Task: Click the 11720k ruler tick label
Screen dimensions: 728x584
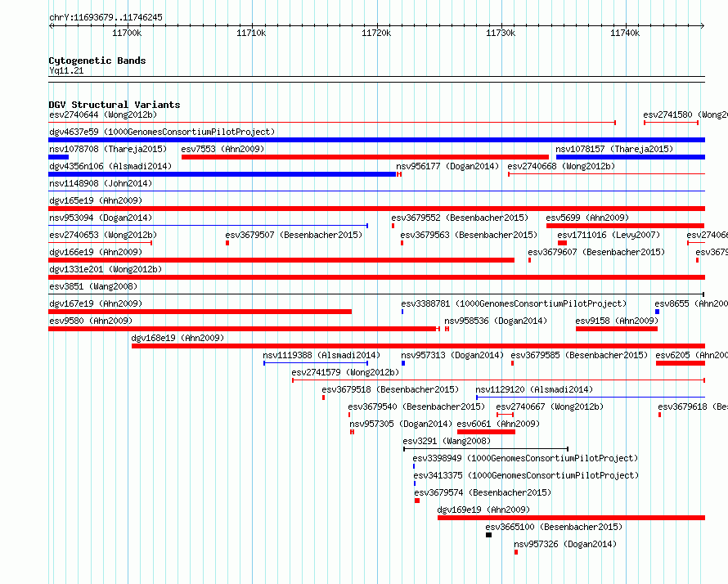Action: point(376,33)
